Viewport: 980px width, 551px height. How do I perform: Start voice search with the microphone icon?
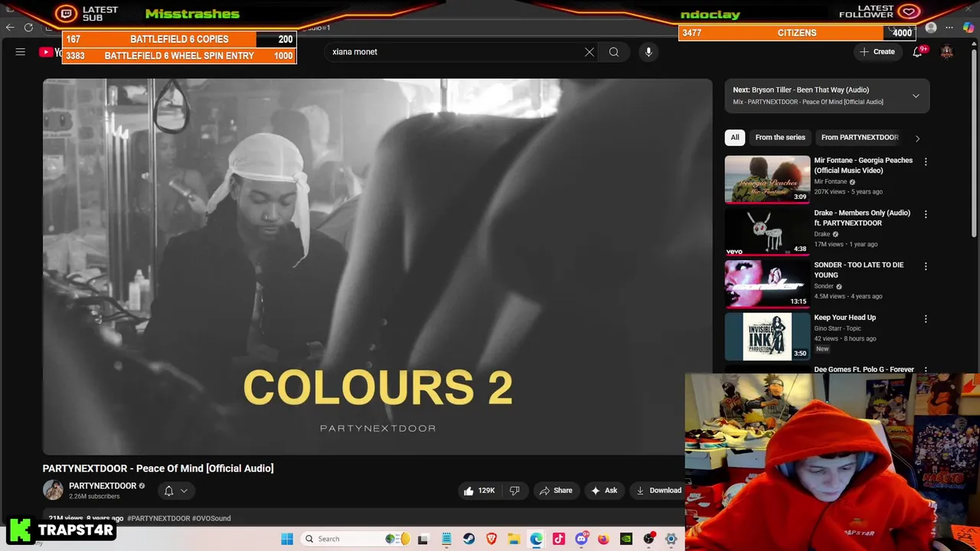click(648, 52)
